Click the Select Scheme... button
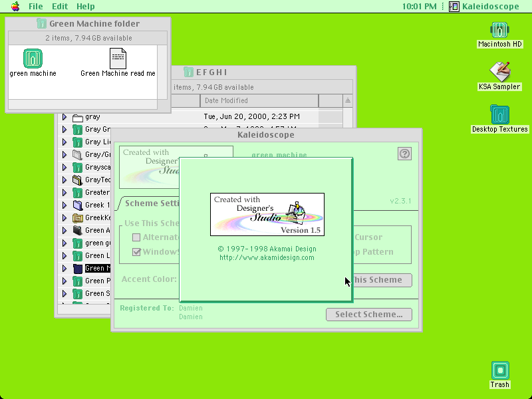 (x=369, y=315)
